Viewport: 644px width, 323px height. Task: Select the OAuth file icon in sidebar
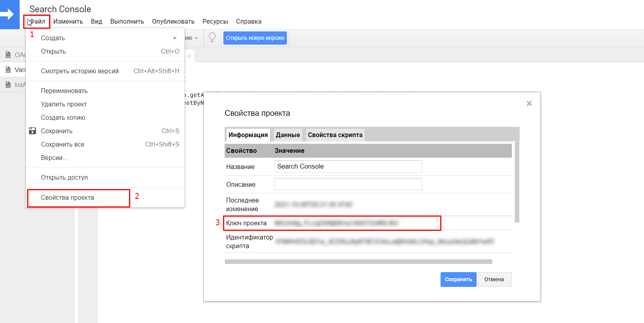click(x=8, y=55)
